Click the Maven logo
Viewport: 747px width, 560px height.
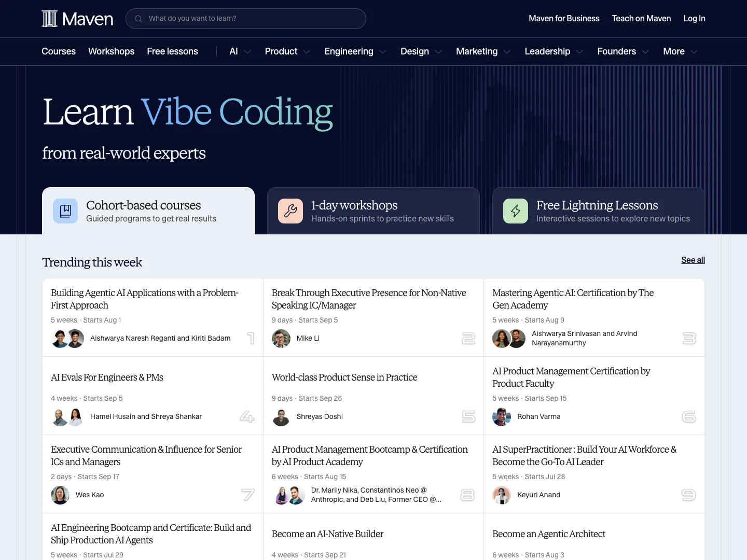pos(77,19)
